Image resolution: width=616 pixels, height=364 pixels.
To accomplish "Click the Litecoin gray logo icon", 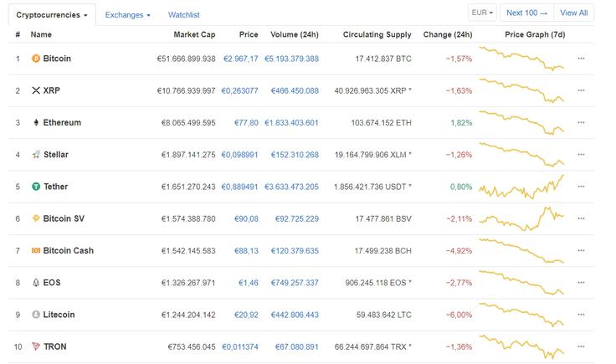I will click(x=36, y=315).
